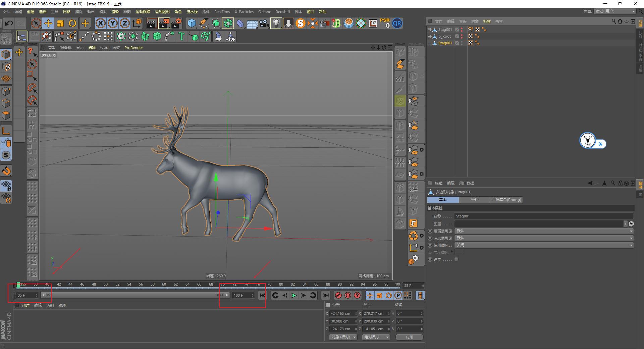The width and height of the screenshot is (644, 349).
Task: Click the MoText green T icon
Action: point(181,36)
